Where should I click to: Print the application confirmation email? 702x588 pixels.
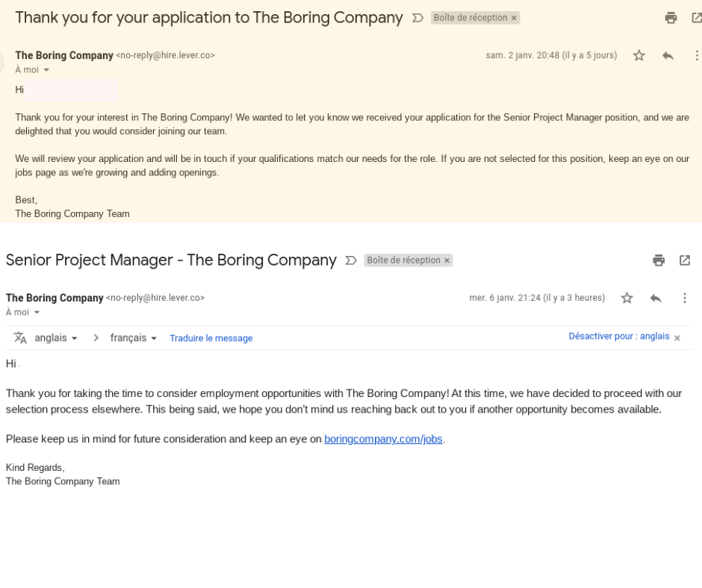[x=671, y=18]
